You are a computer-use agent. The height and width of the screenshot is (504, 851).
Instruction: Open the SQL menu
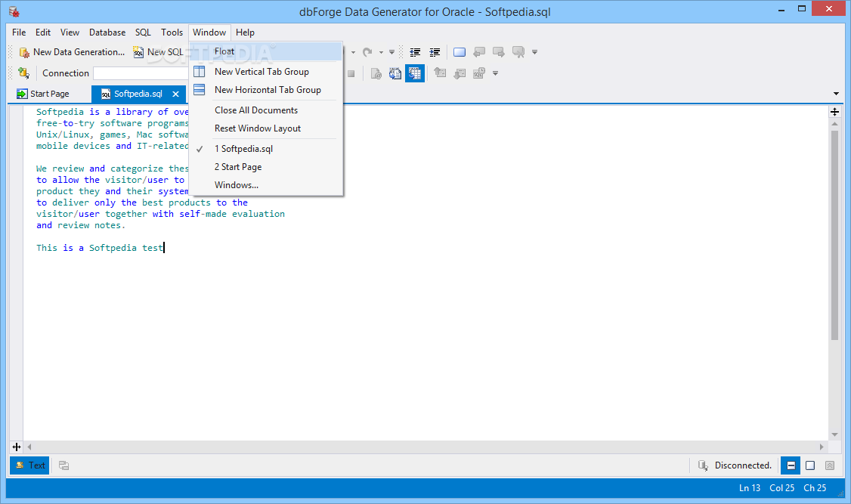tap(144, 32)
